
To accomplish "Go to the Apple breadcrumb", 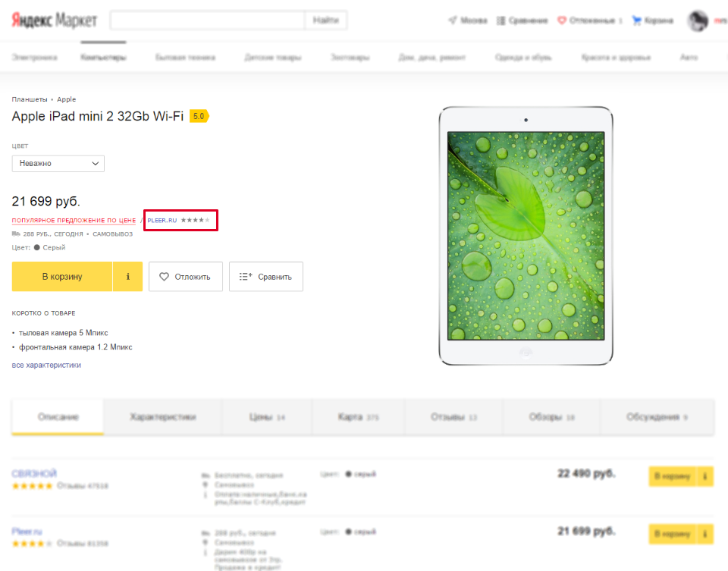I will 67,99.
